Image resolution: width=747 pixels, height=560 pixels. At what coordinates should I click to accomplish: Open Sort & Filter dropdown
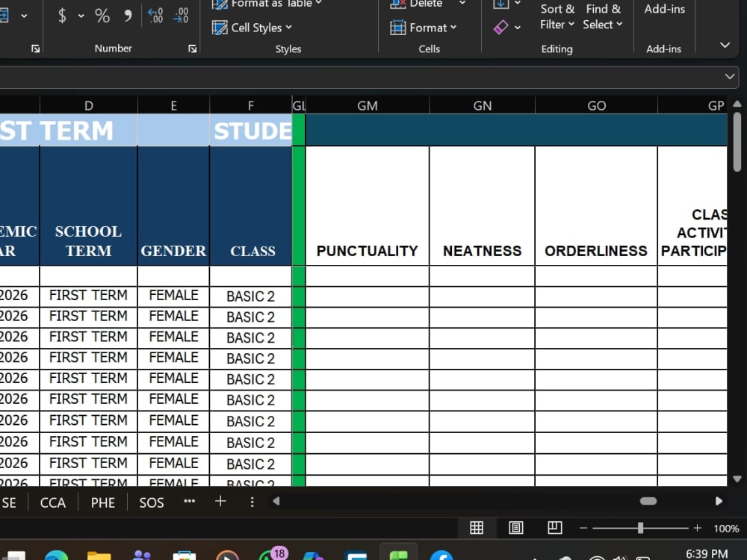(x=557, y=16)
